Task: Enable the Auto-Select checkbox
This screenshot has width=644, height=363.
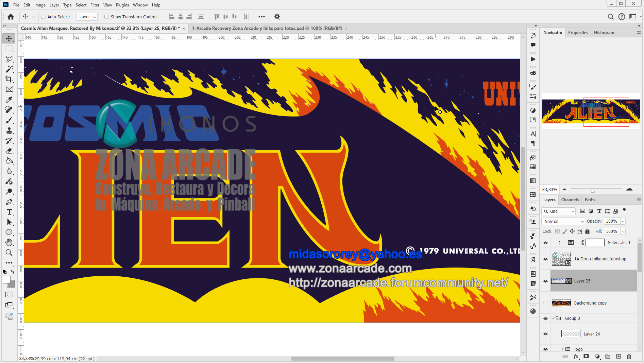Action: point(44,17)
